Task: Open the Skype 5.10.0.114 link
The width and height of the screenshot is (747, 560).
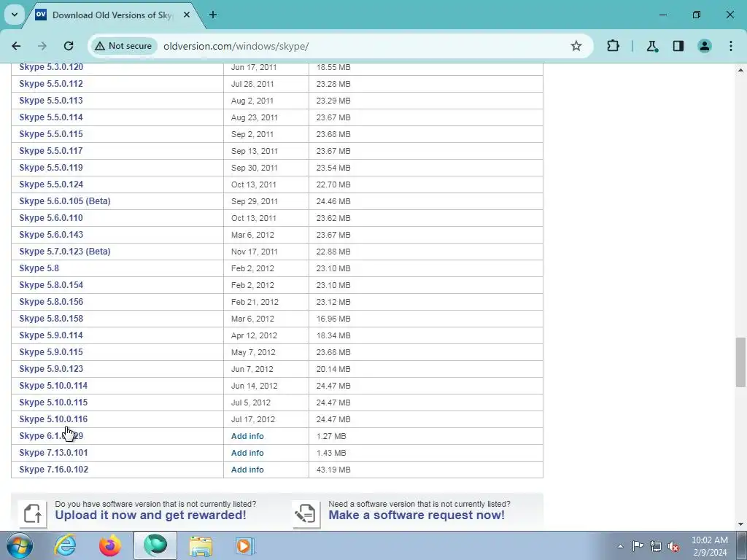Action: click(53, 386)
